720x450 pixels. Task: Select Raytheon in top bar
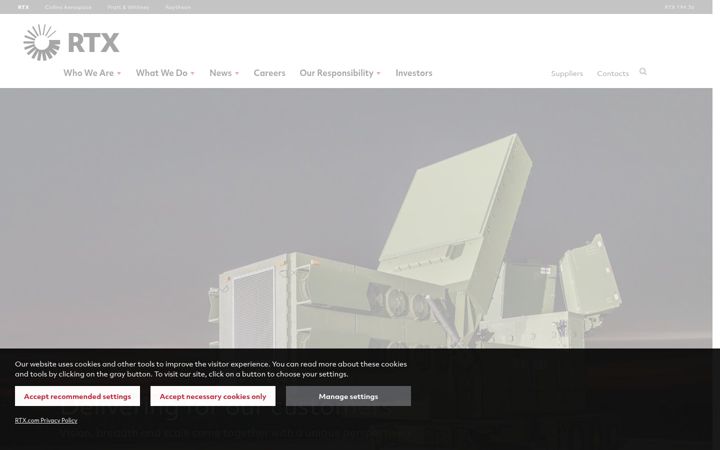click(x=178, y=7)
